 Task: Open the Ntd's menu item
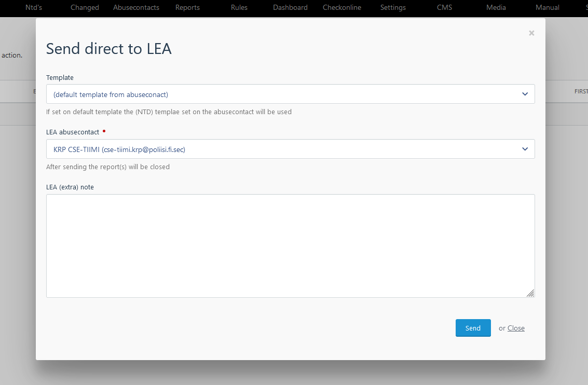(34, 8)
